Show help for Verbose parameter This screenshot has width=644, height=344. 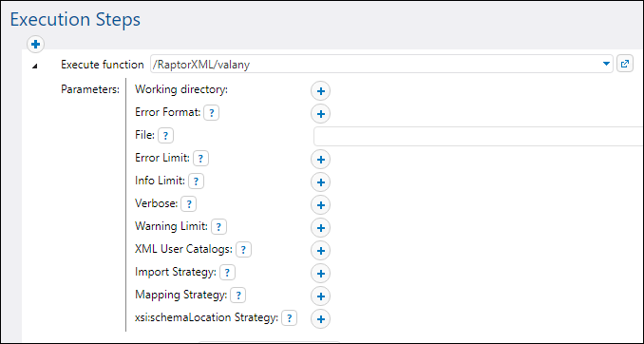tap(189, 204)
